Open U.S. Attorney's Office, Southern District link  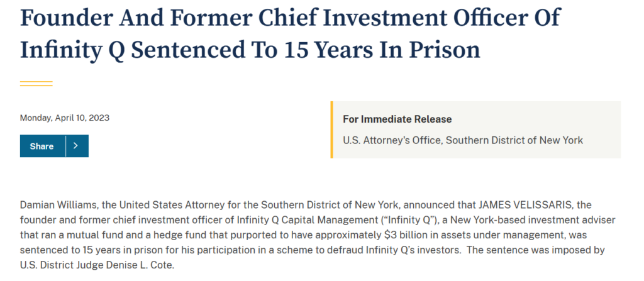coord(463,140)
